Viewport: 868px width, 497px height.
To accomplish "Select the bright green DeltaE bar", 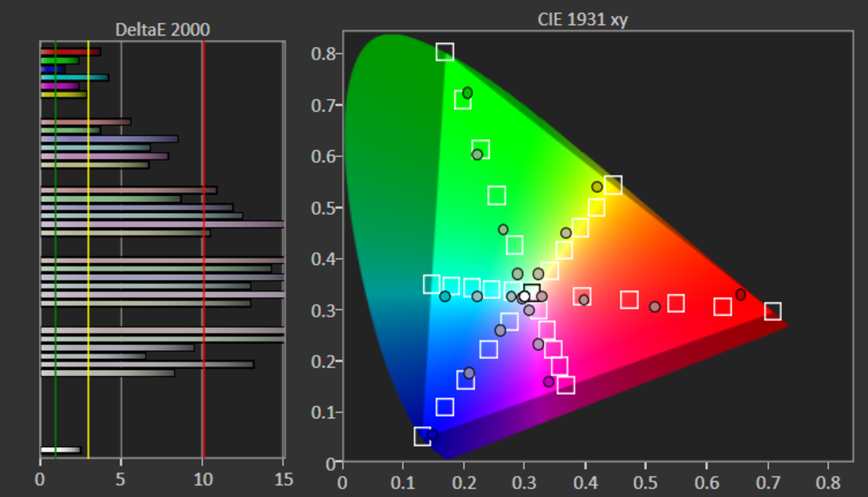I will point(60,60).
